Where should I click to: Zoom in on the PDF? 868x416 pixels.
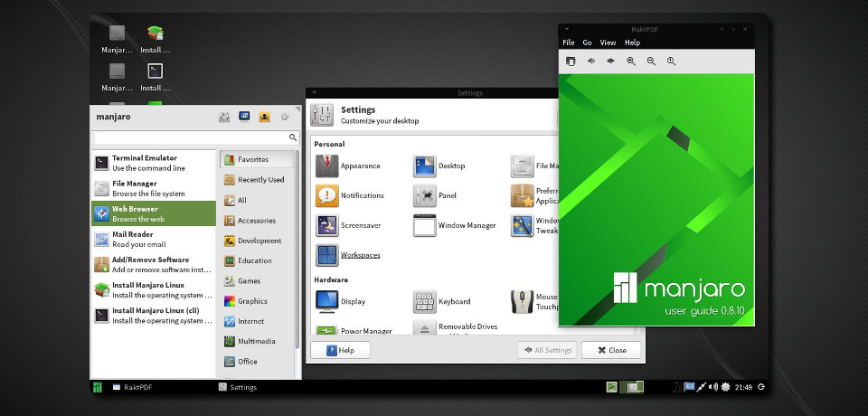(631, 61)
